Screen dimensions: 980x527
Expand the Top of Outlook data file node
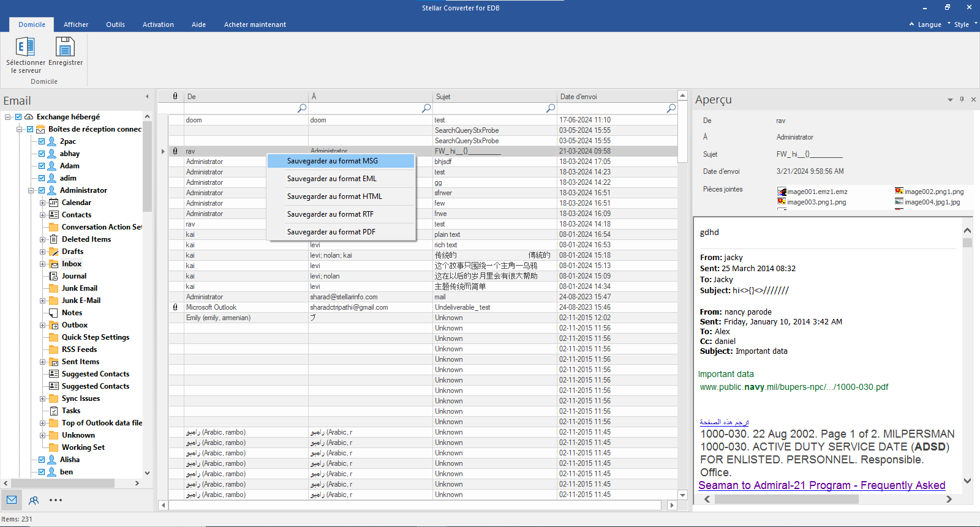(43, 423)
